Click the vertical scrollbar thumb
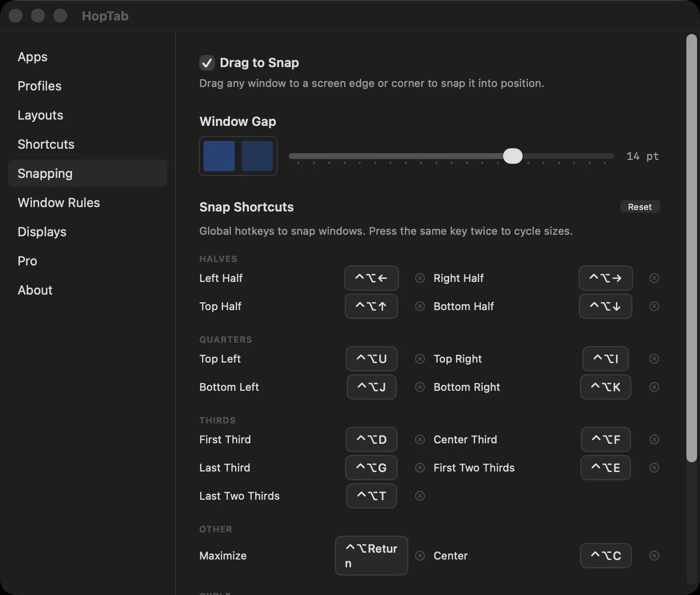700x595 pixels. (x=692, y=248)
